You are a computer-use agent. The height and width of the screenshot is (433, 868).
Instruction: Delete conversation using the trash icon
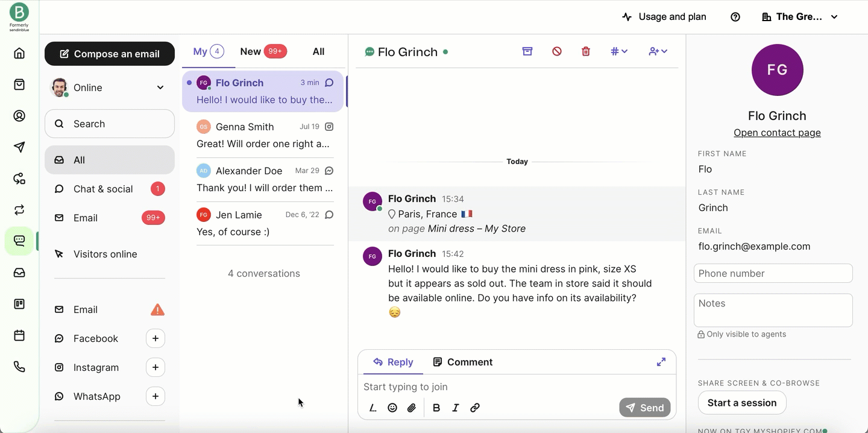586,52
